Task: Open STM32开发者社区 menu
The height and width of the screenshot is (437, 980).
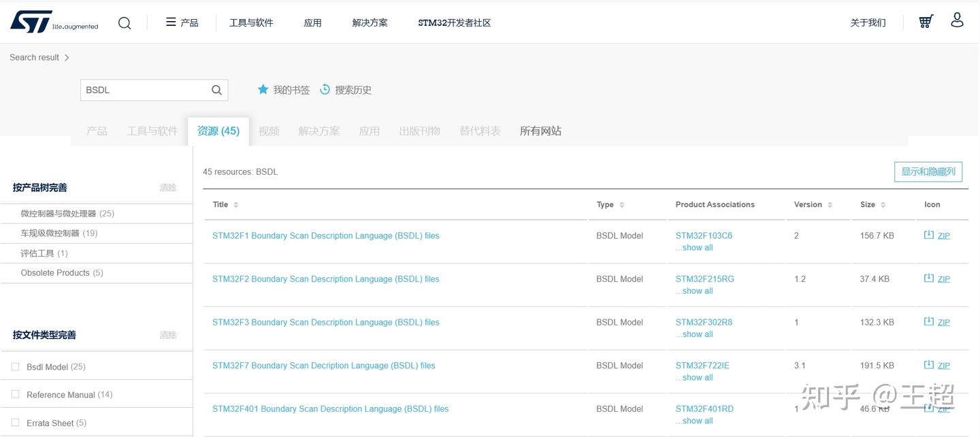Action: point(454,22)
